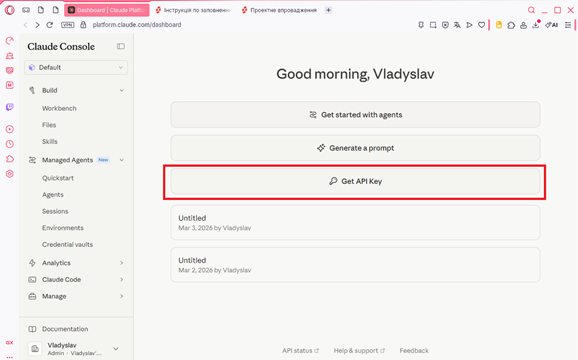Collapse the Claude Console sidebar panel icon
Screen dimensions: 578x360
coord(121,46)
